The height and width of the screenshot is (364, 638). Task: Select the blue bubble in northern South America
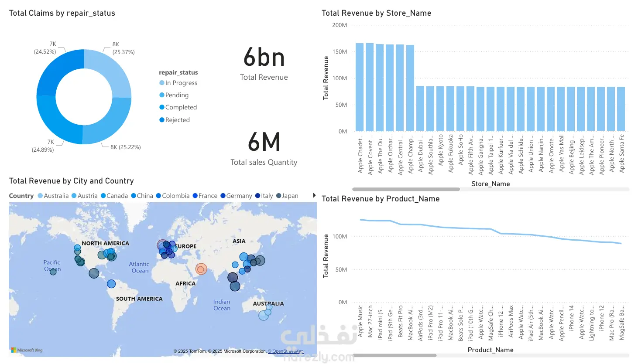[111, 284]
